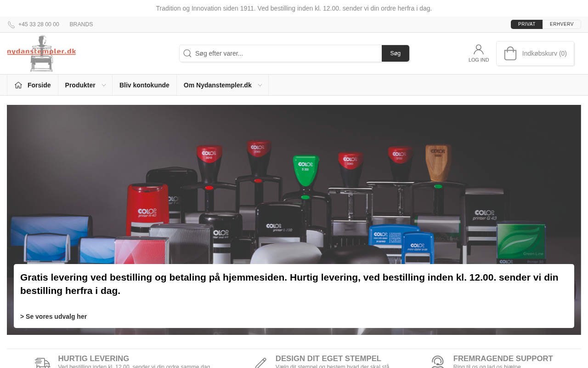Click the top announcement text about Tradition og Innovation

294,8
